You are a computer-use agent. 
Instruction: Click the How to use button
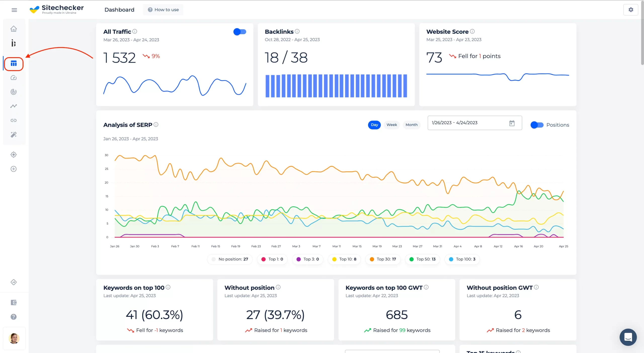coord(163,10)
